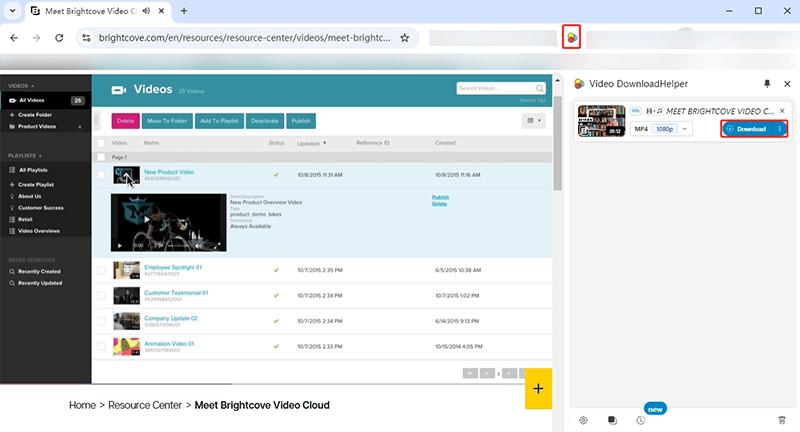Dismiss the Meet Brightcove video entry

point(782,110)
